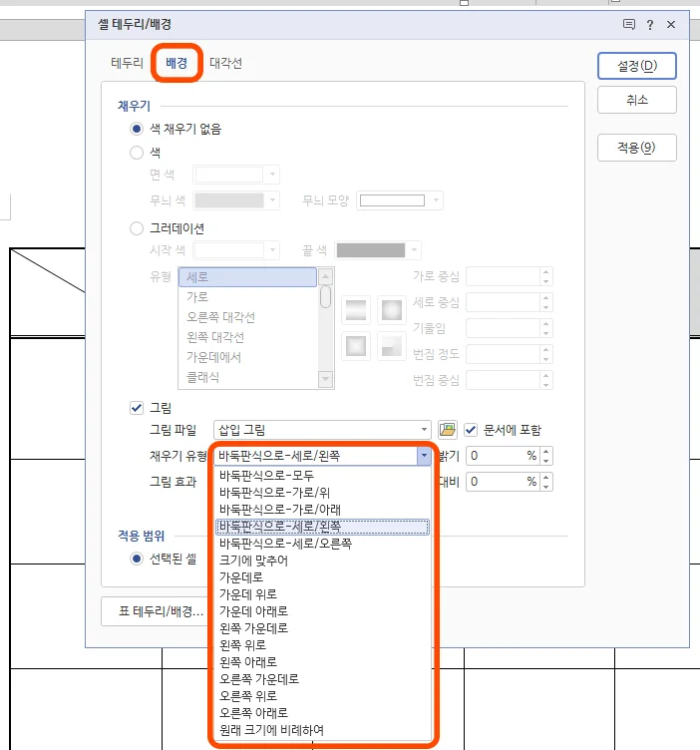Choose 바둑판식으로-세로/오른쪽 fill type
This screenshot has width=700, height=750.
323,544
